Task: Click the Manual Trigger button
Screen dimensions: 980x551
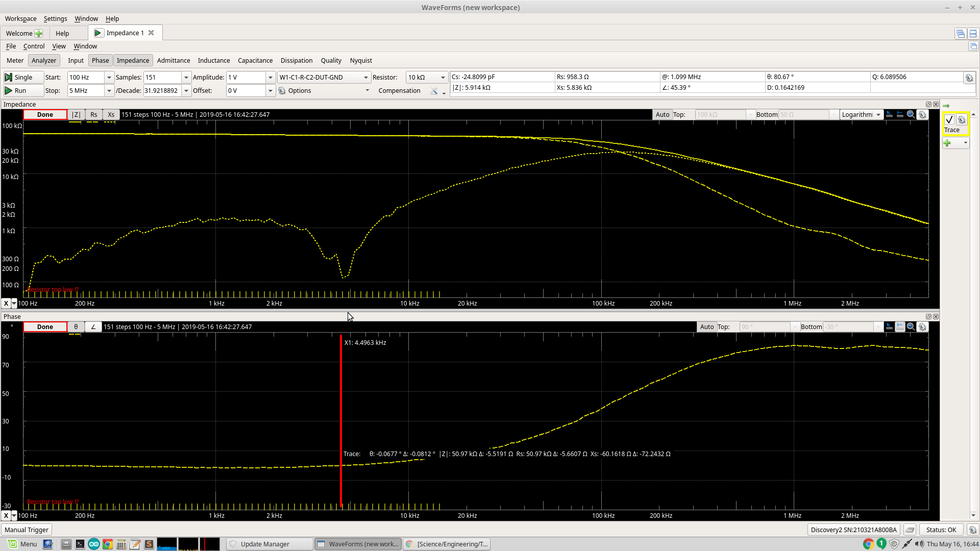Action: tap(27, 530)
